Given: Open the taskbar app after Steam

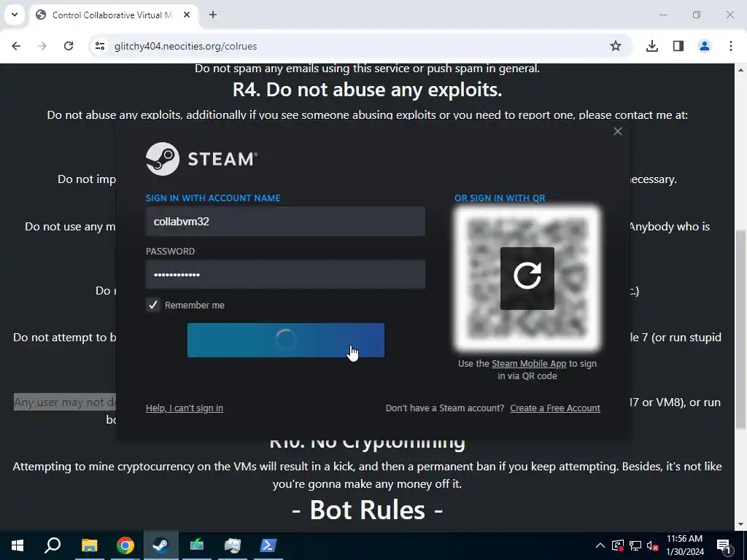Looking at the screenshot, I should click(x=196, y=545).
